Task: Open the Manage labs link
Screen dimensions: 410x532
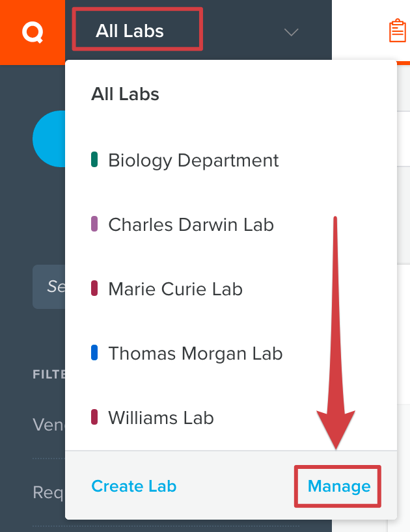Action: pyautogui.click(x=339, y=486)
